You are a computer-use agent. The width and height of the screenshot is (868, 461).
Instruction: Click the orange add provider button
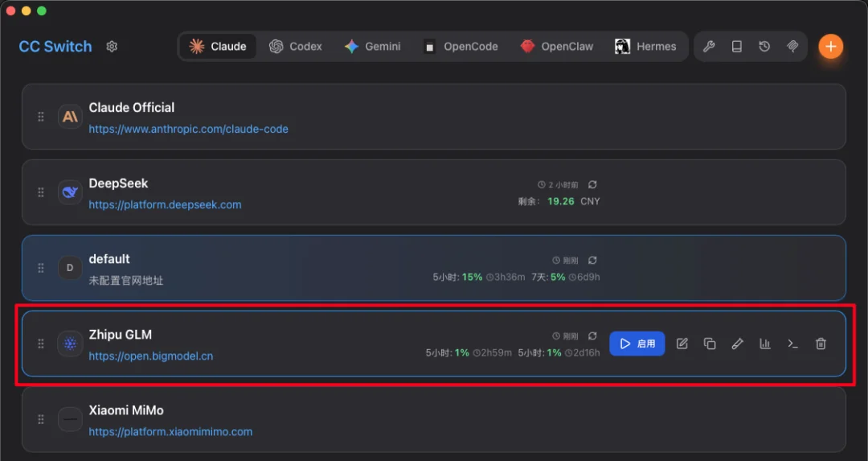(x=830, y=47)
